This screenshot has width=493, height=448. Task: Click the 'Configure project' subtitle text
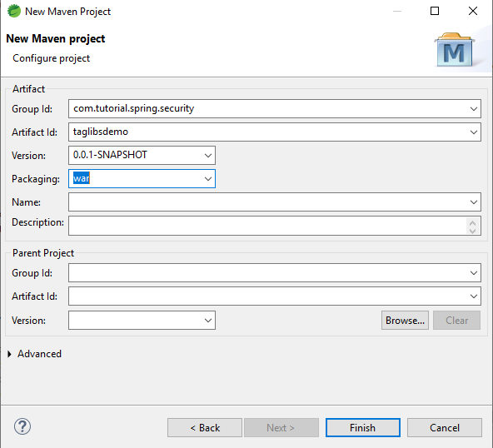52,58
